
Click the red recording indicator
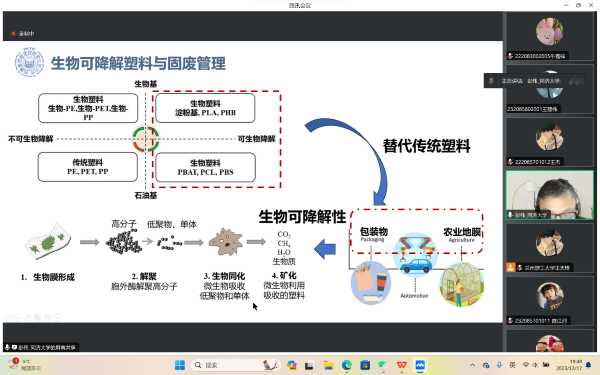click(13, 34)
